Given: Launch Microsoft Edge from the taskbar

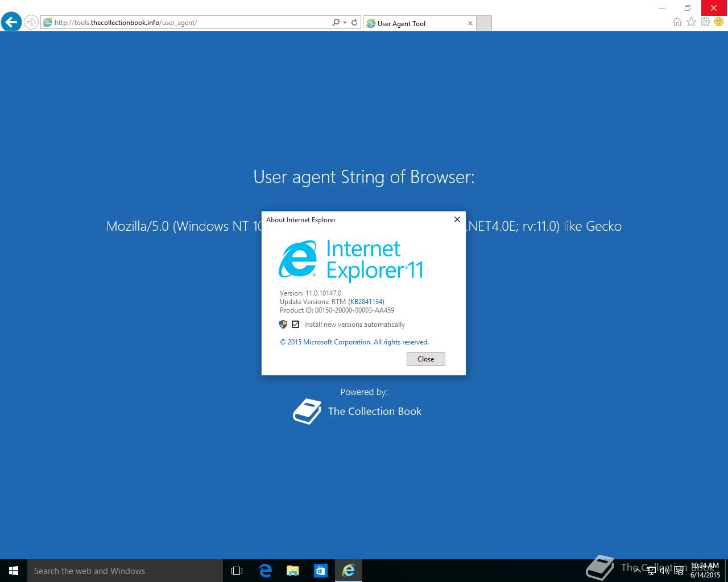Looking at the screenshot, I should tap(265, 571).
